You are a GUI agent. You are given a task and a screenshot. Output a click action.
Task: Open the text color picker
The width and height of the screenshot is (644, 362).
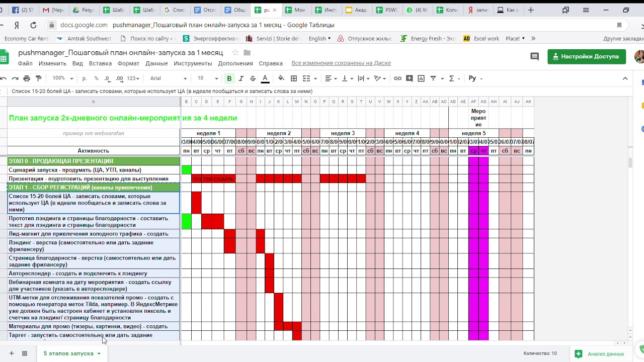point(265,78)
